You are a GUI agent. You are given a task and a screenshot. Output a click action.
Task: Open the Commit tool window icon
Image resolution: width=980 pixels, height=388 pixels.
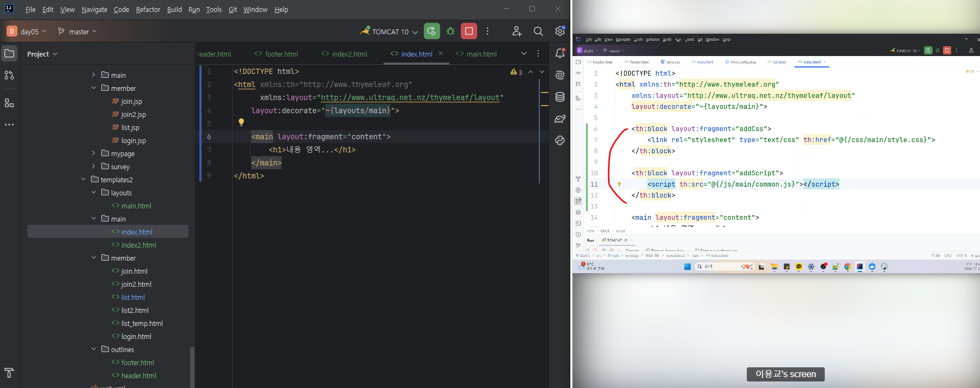click(9, 75)
